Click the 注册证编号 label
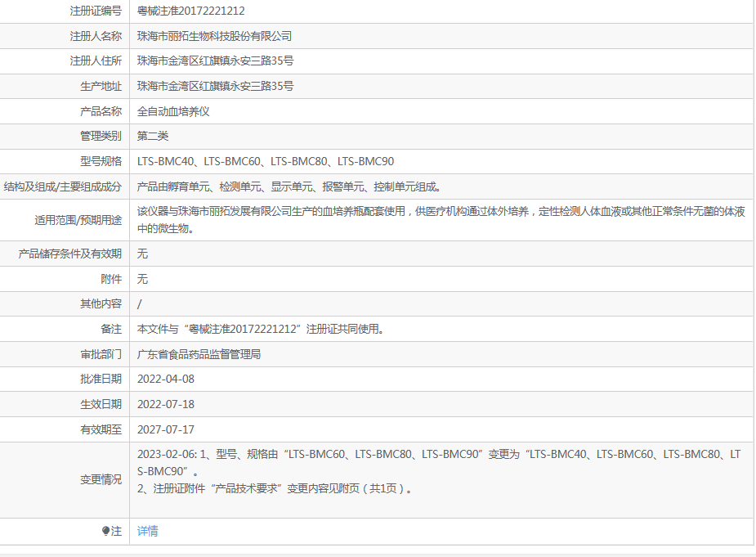 click(96, 11)
